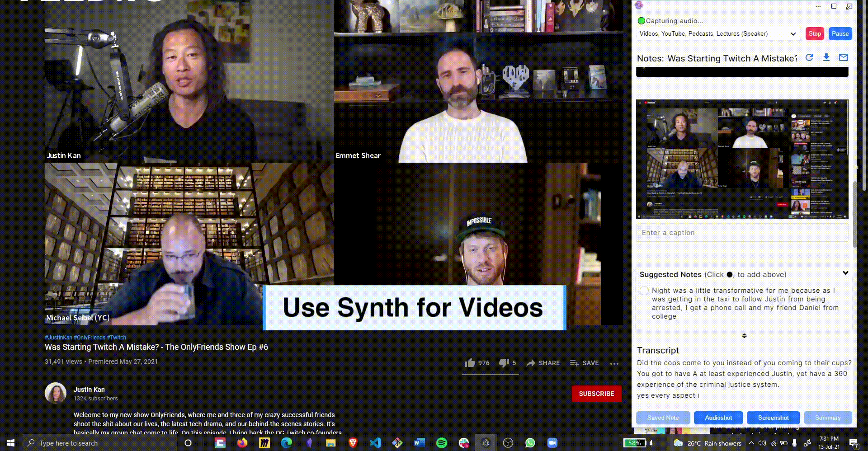Open Windows notification center
The height and width of the screenshot is (451, 868).
click(854, 443)
